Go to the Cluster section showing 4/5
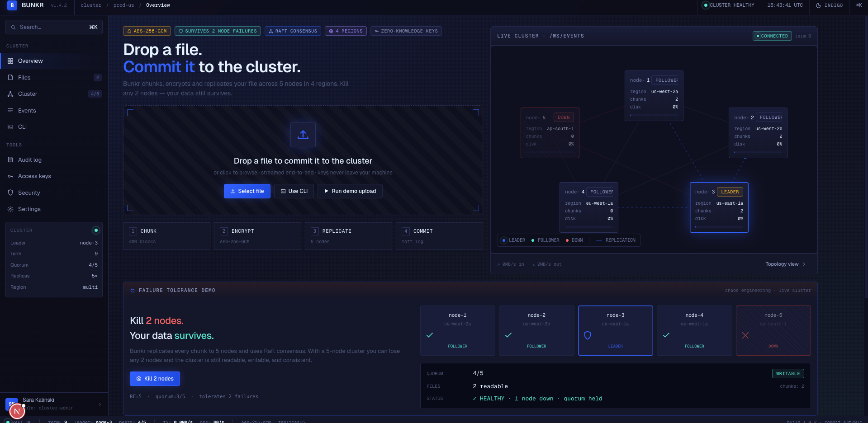The image size is (868, 423). [x=54, y=94]
